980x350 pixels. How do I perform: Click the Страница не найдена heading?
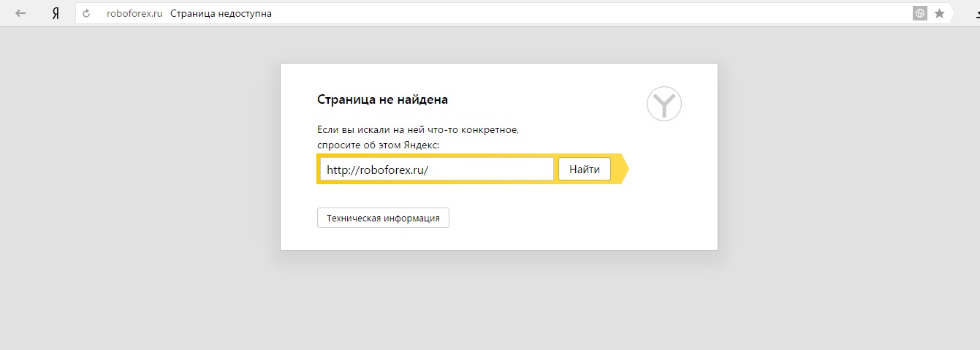click(x=382, y=99)
